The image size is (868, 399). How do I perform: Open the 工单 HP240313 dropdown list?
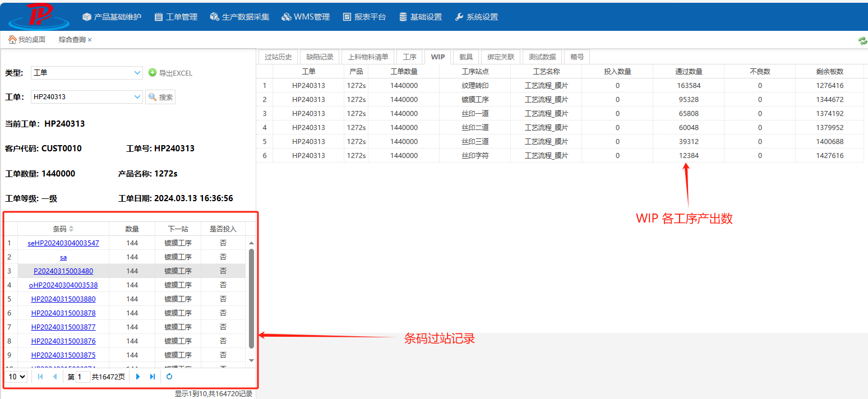point(138,97)
